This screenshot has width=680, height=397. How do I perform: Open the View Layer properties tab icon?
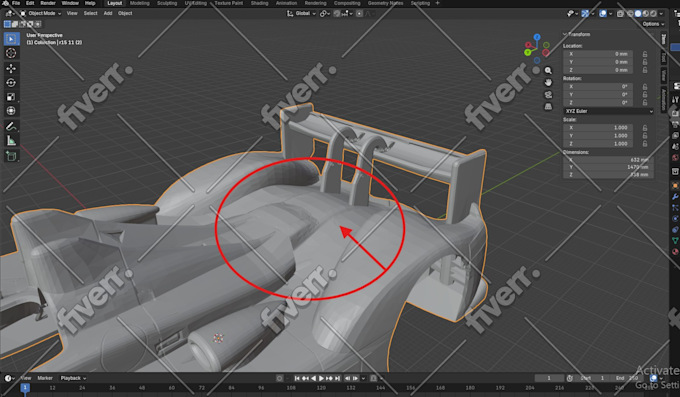click(x=675, y=136)
